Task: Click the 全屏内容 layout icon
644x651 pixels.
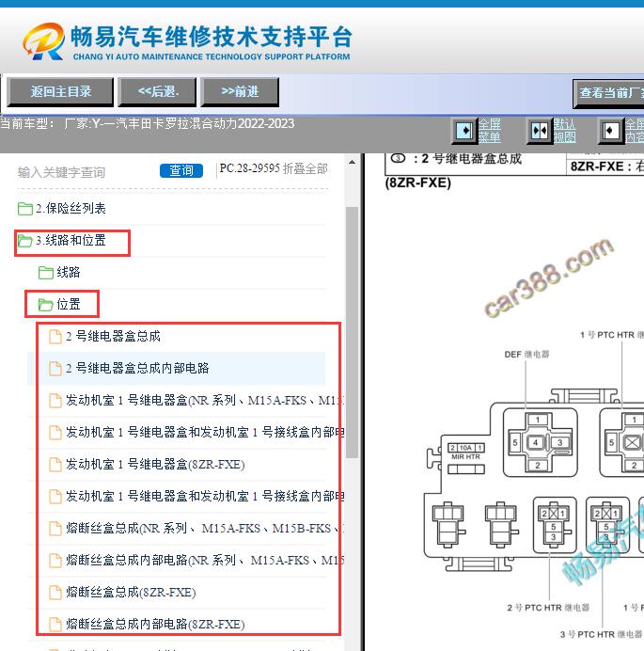Action: coord(611,131)
